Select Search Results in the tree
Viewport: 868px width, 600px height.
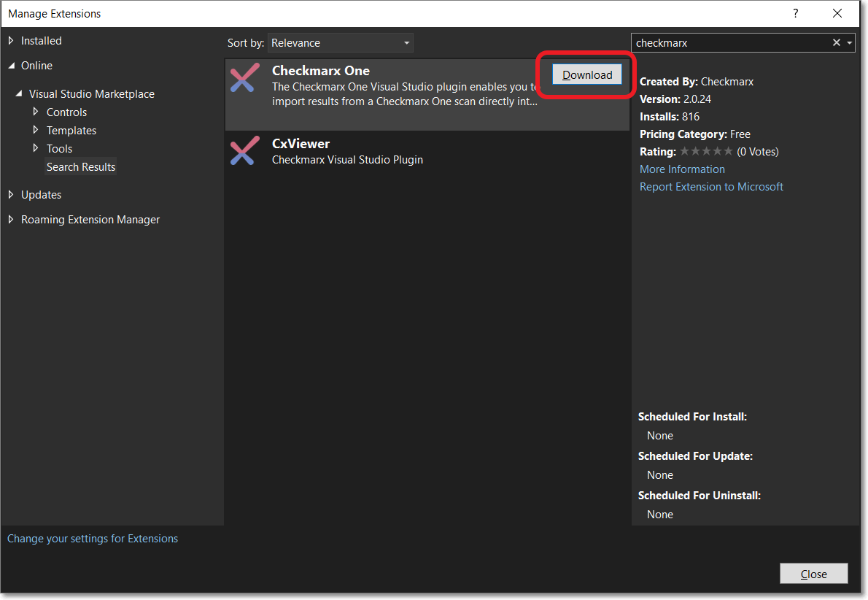81,166
